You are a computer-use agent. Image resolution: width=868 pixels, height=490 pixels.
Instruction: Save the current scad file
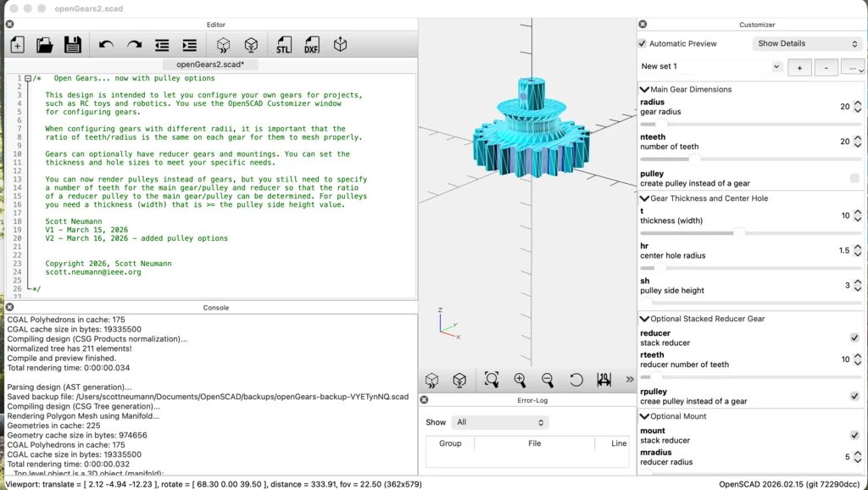[71, 45]
